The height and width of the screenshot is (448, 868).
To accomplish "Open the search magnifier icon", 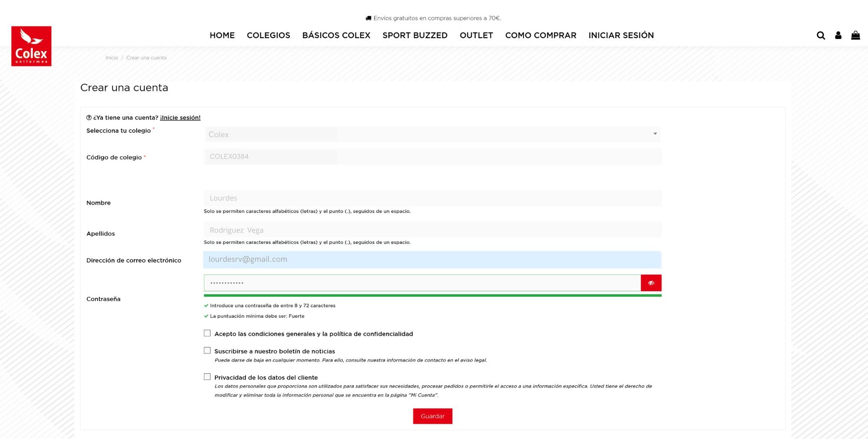I will tap(821, 36).
